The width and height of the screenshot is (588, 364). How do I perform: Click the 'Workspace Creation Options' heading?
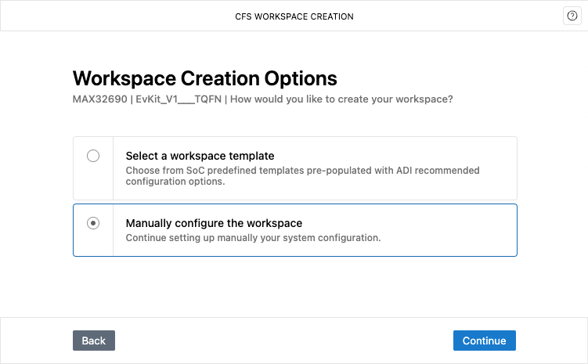pyautogui.click(x=205, y=78)
